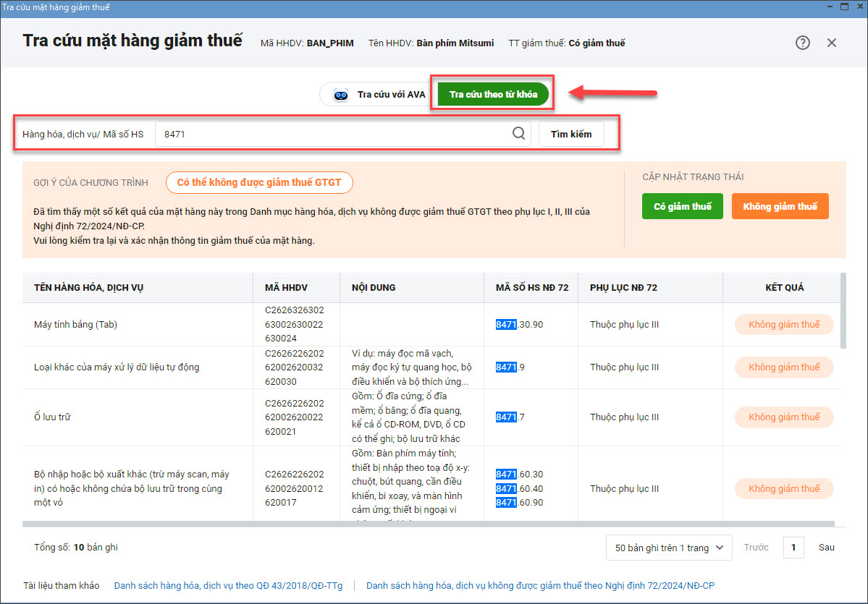Open link Danh sách hàng hóa theo QĐ 43/2018/QĐ-TTg
This screenshot has height=604, width=868.
click(228, 585)
